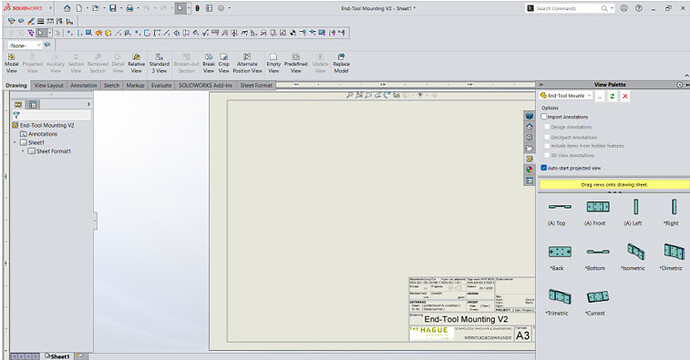Open the Appearances color ball icon in the task pane

pyautogui.click(x=529, y=169)
